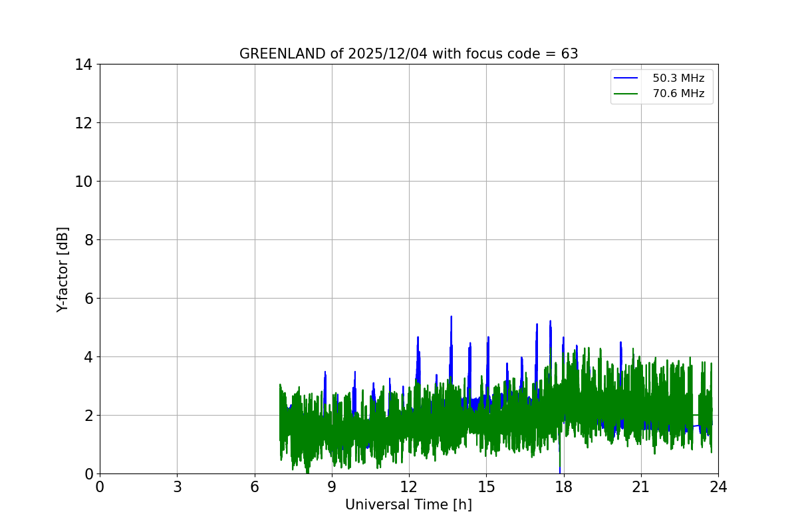Click the Y-factor [dB] axis label

pyautogui.click(x=63, y=269)
